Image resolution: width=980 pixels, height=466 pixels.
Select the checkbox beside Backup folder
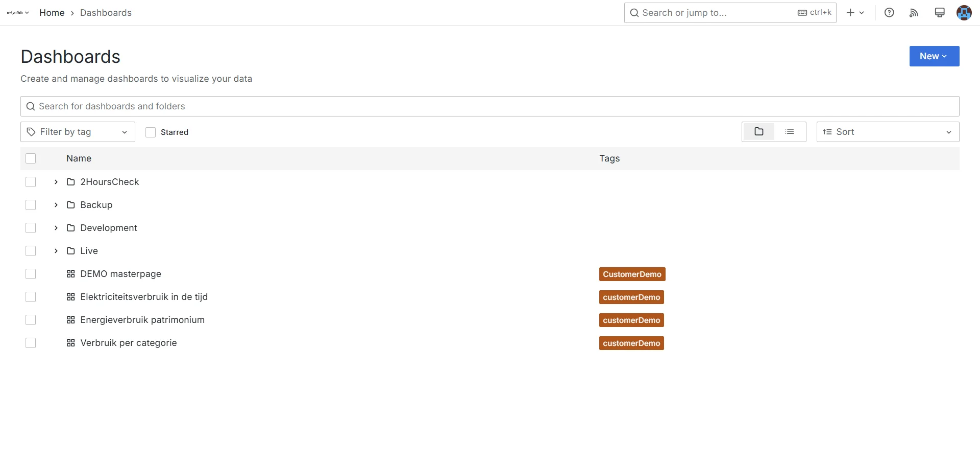click(31, 205)
